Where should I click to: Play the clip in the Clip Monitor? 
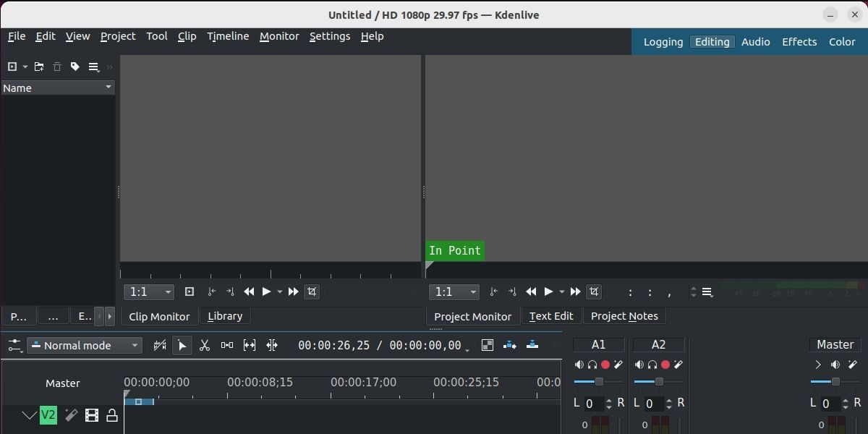(x=266, y=292)
